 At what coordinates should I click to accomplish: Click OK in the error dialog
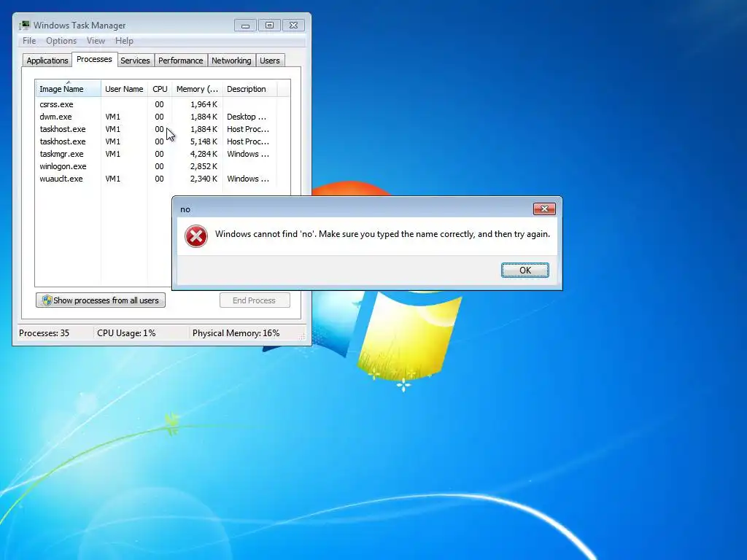525,270
